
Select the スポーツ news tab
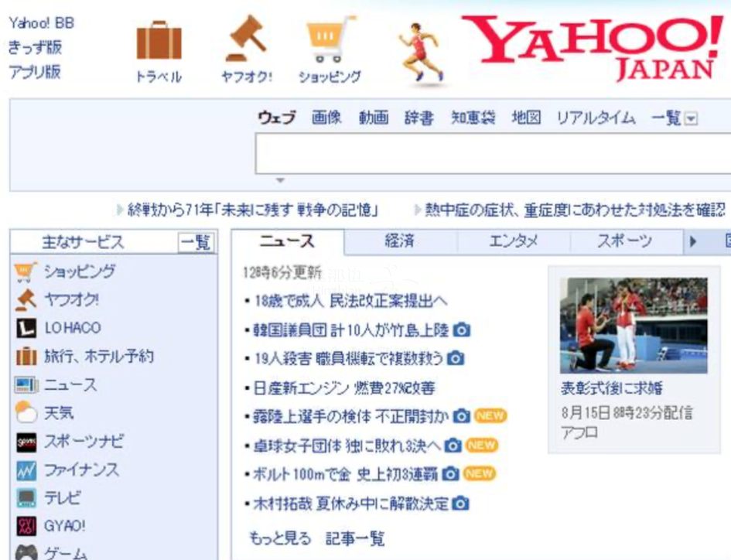pyautogui.click(x=623, y=241)
